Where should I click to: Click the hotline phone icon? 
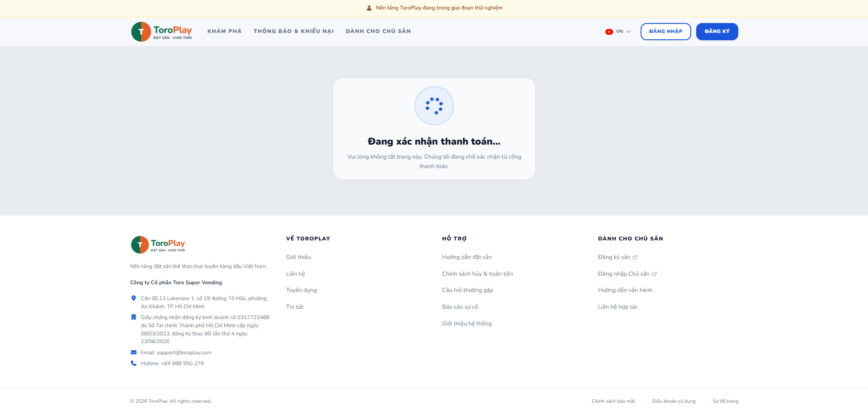133,363
